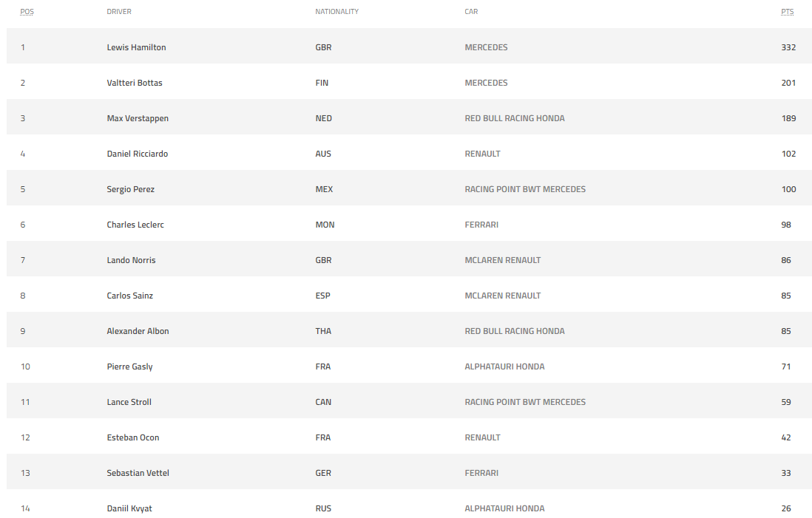
Task: Click the DRIVER column header
Action: pyautogui.click(x=119, y=11)
